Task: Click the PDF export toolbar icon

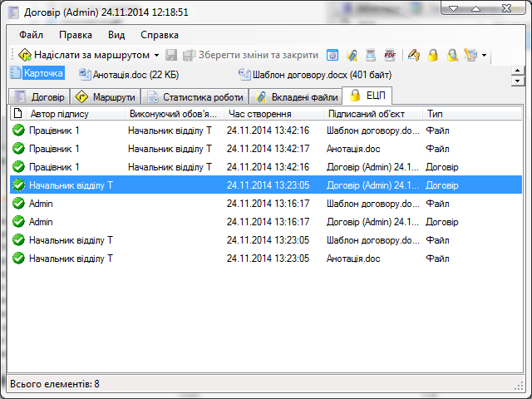Action: (390, 55)
